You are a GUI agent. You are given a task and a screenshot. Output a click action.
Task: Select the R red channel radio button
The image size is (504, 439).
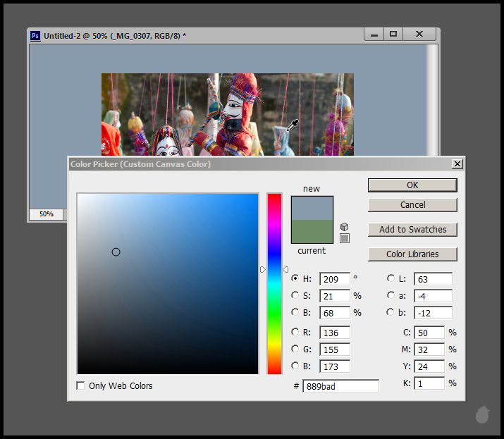point(295,332)
